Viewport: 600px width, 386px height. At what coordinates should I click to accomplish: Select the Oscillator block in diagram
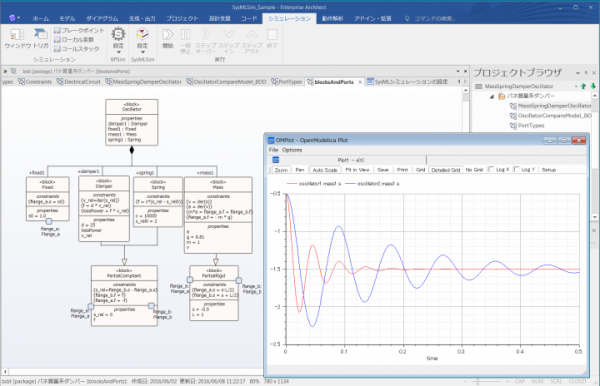(132, 122)
